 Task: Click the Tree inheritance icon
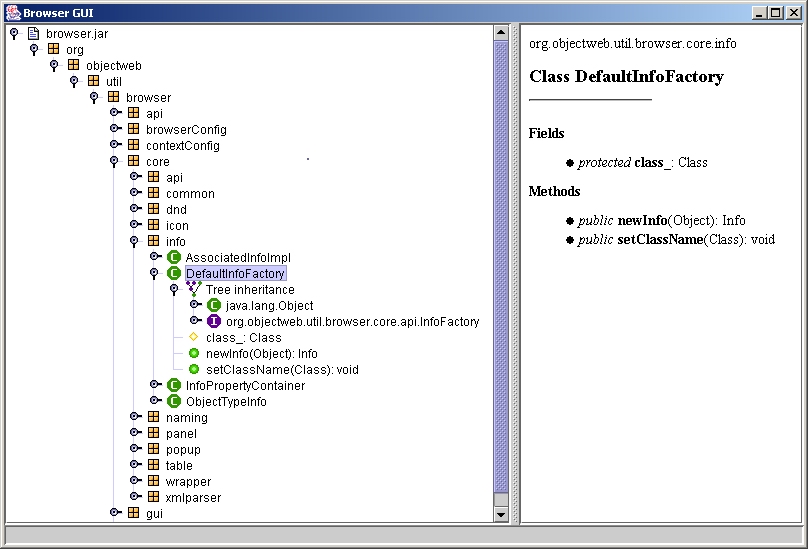click(194, 289)
